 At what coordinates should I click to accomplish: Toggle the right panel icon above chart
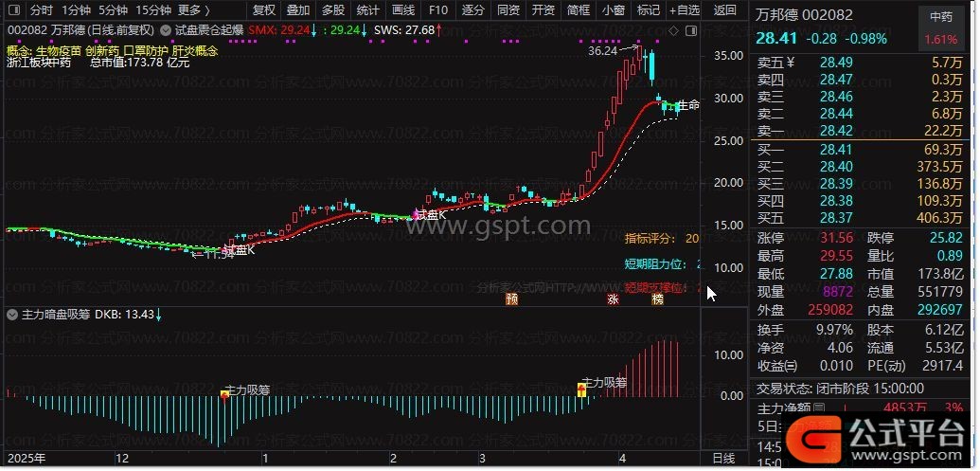coord(691,30)
